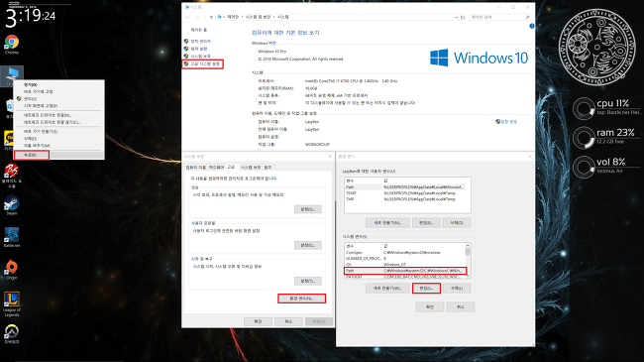Viewport: 644px width, 362px height.
Task: Click 취소 in System Properties dialog
Action: (288, 321)
